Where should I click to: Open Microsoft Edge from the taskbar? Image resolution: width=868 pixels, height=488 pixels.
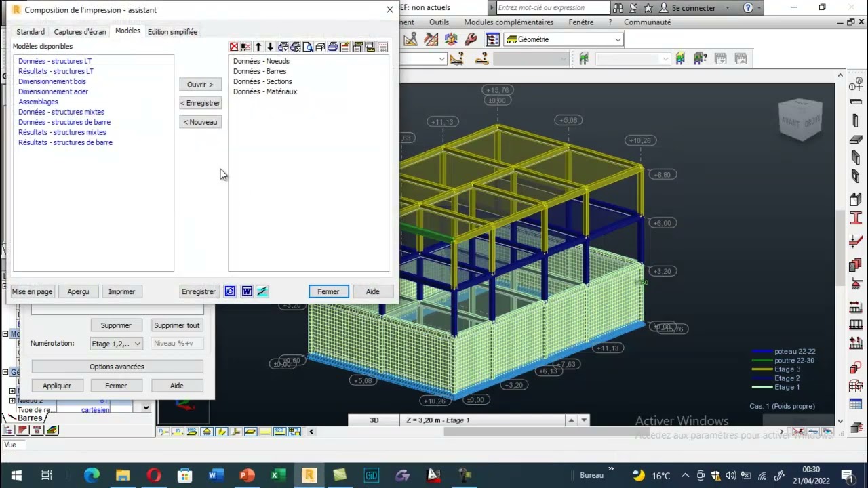point(92,475)
